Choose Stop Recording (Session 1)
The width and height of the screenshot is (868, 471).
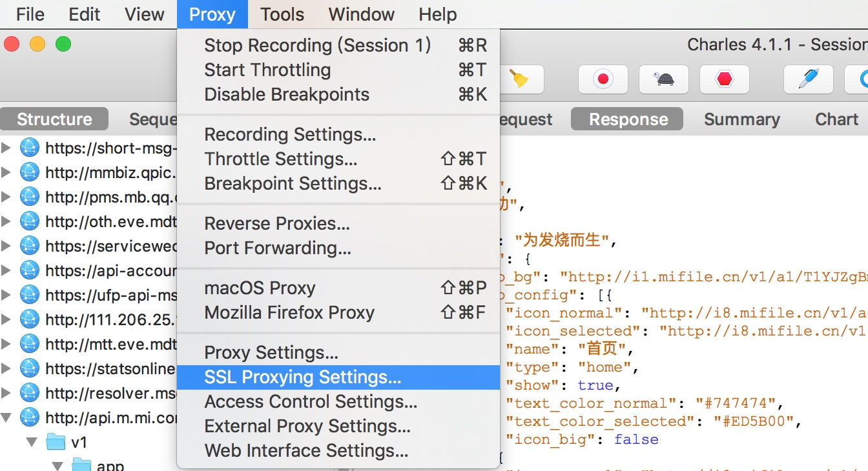(338, 45)
